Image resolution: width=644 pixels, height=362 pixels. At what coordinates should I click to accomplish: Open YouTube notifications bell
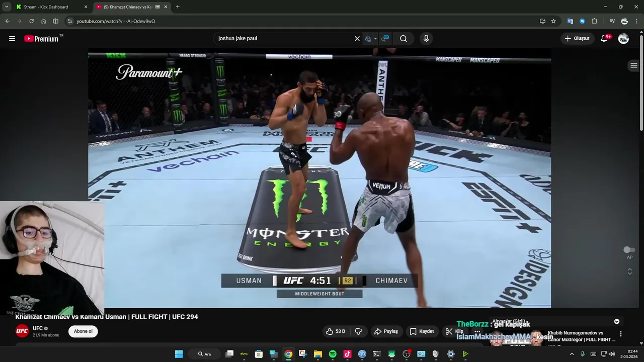[605, 39]
